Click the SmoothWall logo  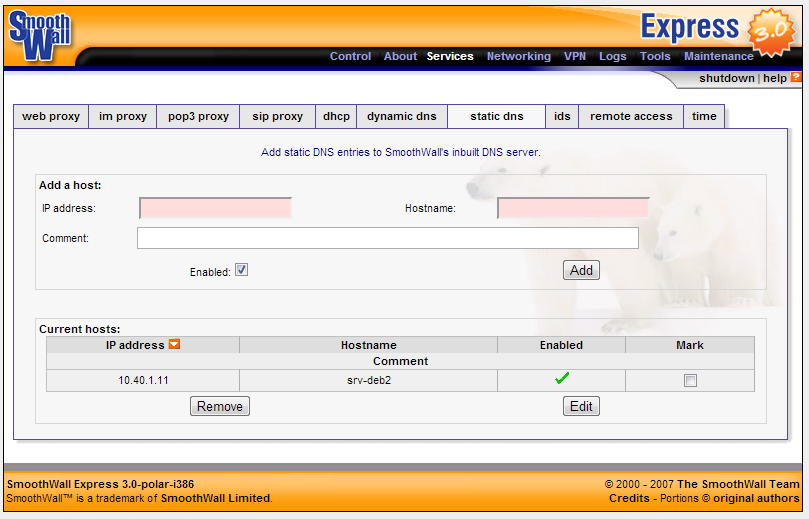[x=40, y=35]
